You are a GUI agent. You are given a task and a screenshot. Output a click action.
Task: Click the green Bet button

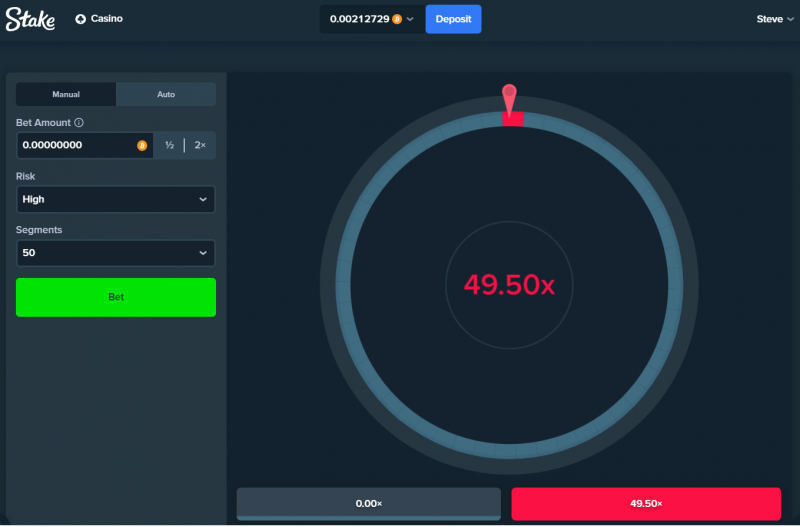click(116, 297)
